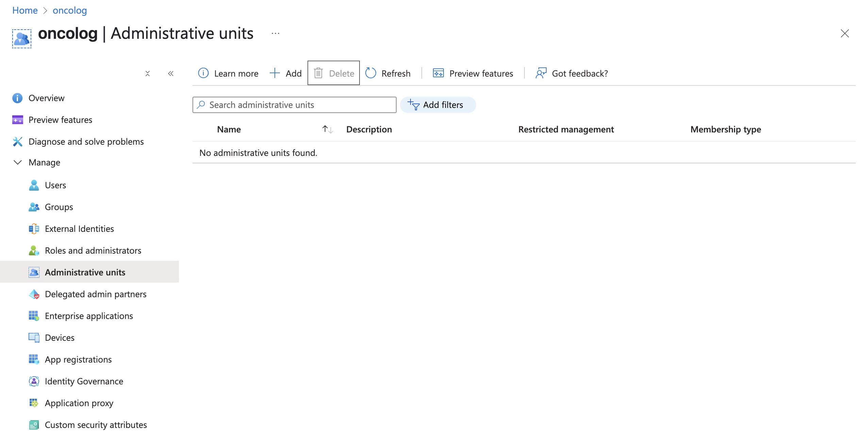
Task: Click the Home breadcrumb link
Action: [25, 10]
